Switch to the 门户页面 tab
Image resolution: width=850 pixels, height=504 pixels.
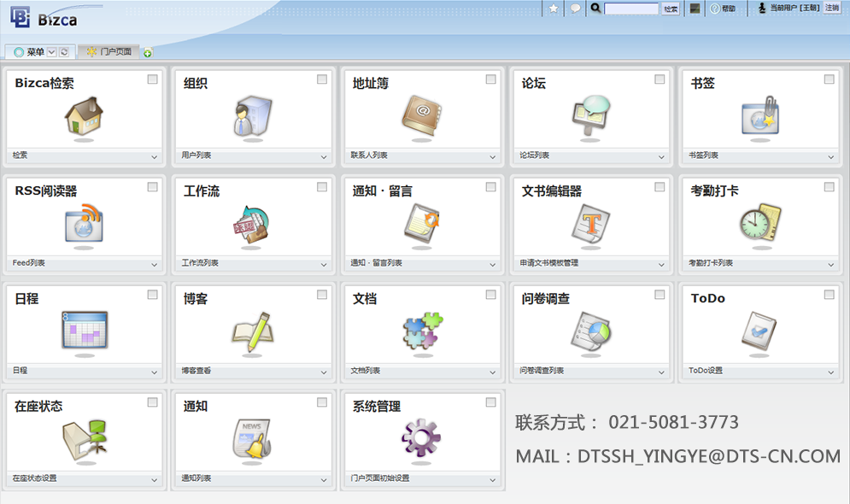click(x=110, y=52)
